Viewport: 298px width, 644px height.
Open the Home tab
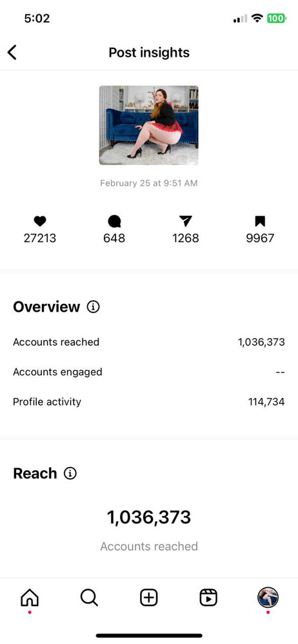tap(30, 598)
